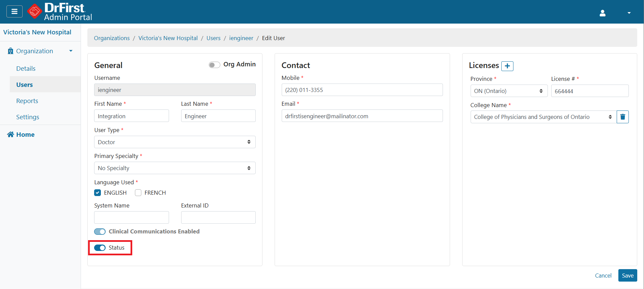Go to Settings in the sidebar
644x289 pixels.
28,117
